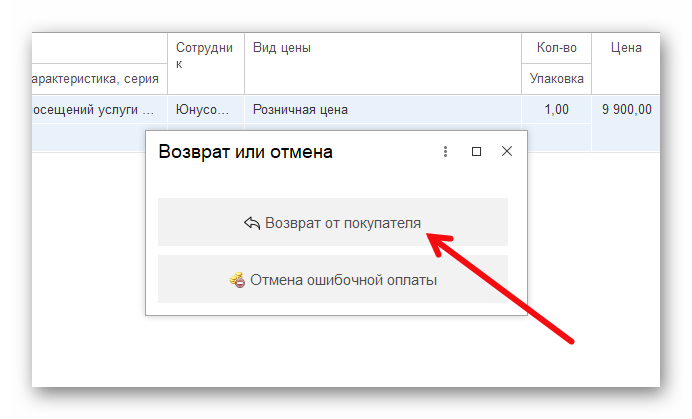The width and height of the screenshot is (692, 419).
Task: Click the 'Отмена ошибочной оплаты' button
Action: [x=333, y=279]
